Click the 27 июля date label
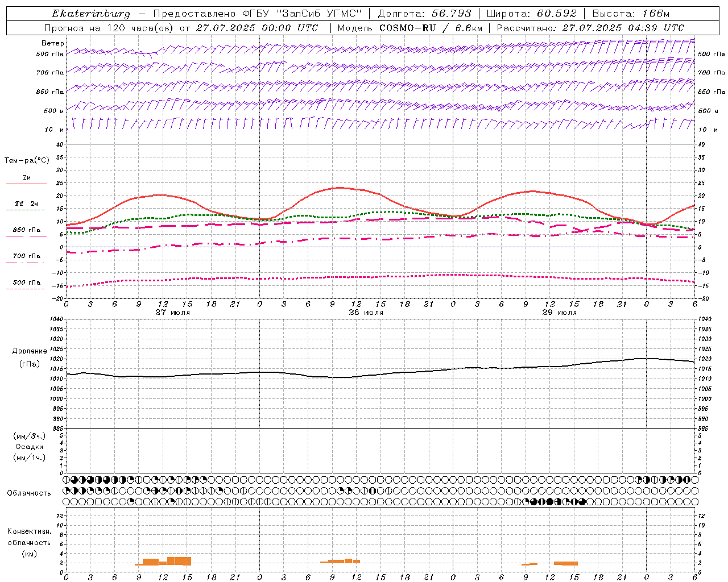This screenshot has width=728, height=582. [x=173, y=313]
